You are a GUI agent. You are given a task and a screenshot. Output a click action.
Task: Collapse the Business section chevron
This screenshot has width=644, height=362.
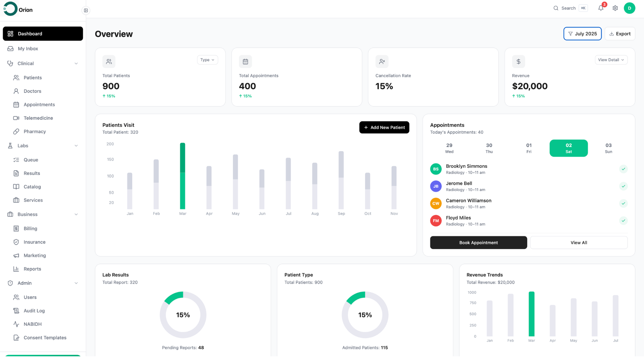[x=76, y=215]
